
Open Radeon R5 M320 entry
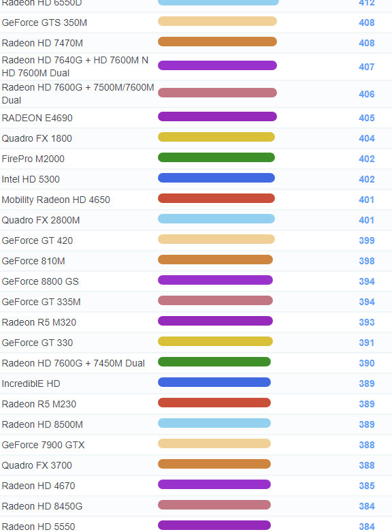[39, 322]
